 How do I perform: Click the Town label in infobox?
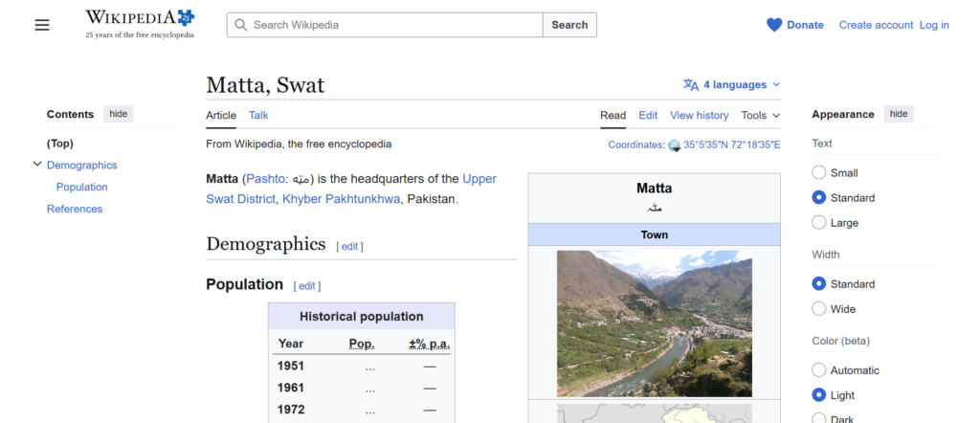tap(655, 234)
